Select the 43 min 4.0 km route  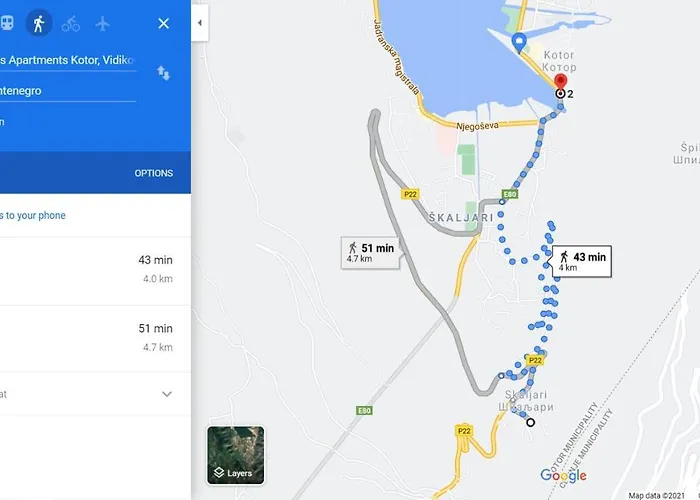pyautogui.click(x=95, y=271)
